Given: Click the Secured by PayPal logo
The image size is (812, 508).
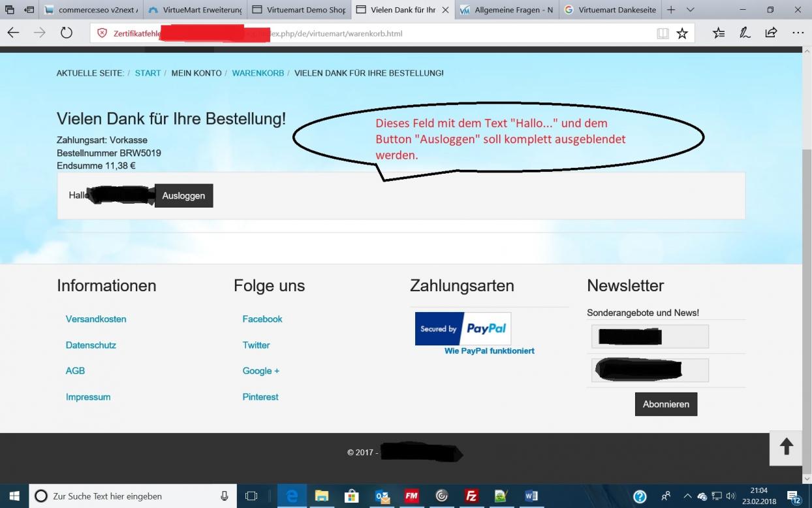Looking at the screenshot, I should point(463,329).
